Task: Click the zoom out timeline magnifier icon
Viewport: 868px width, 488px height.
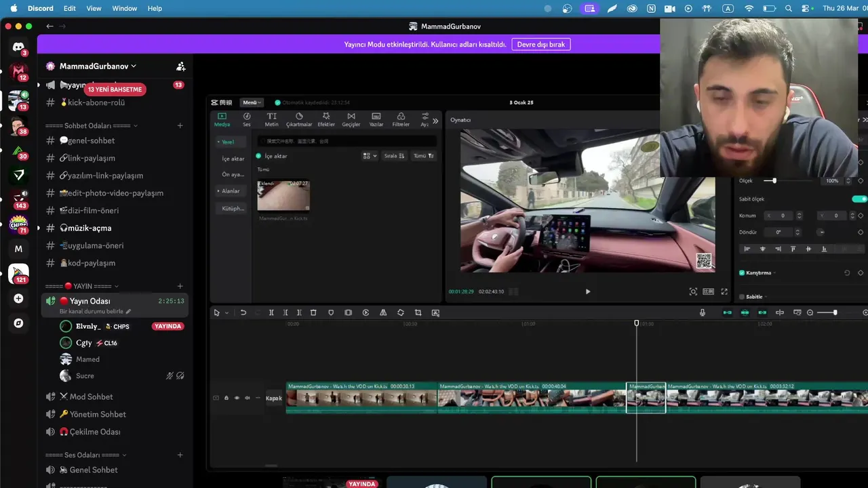Action: click(x=810, y=312)
